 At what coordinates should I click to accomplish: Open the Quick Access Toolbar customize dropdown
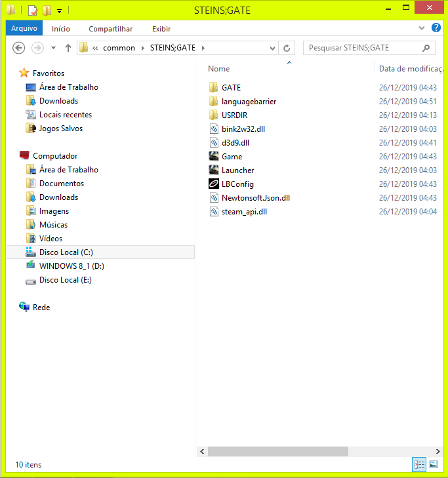point(60,11)
